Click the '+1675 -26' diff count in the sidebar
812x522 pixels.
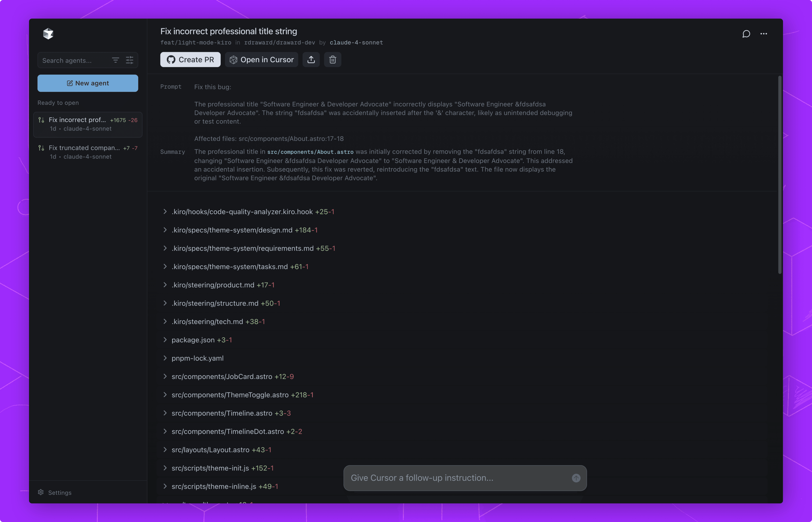(x=124, y=120)
